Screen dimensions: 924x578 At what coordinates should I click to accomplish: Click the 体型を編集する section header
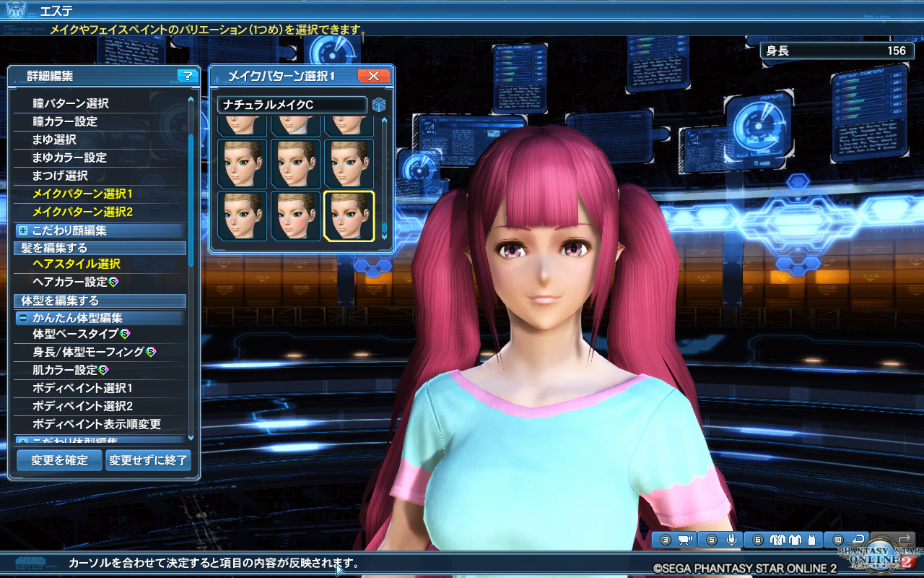(x=100, y=301)
